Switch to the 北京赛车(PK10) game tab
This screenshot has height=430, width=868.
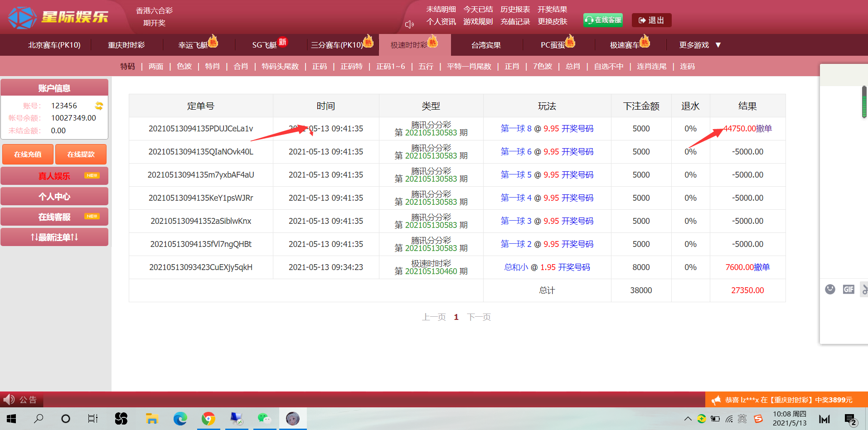pyautogui.click(x=54, y=45)
